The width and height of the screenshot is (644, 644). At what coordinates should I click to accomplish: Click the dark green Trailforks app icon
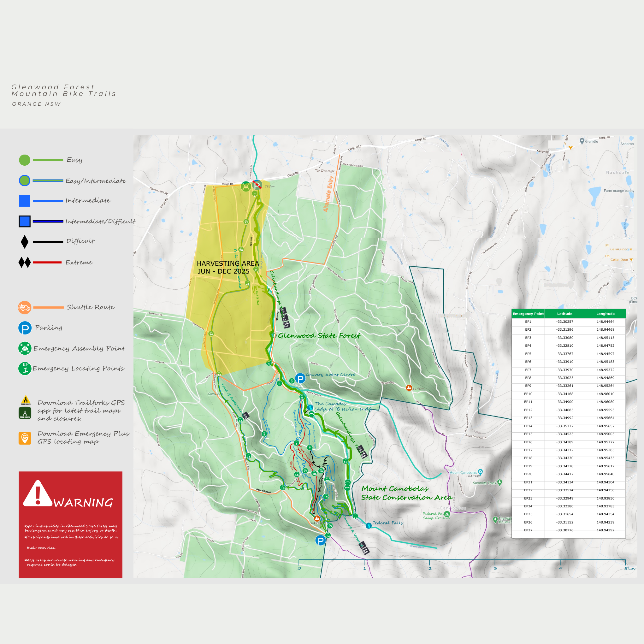25,413
